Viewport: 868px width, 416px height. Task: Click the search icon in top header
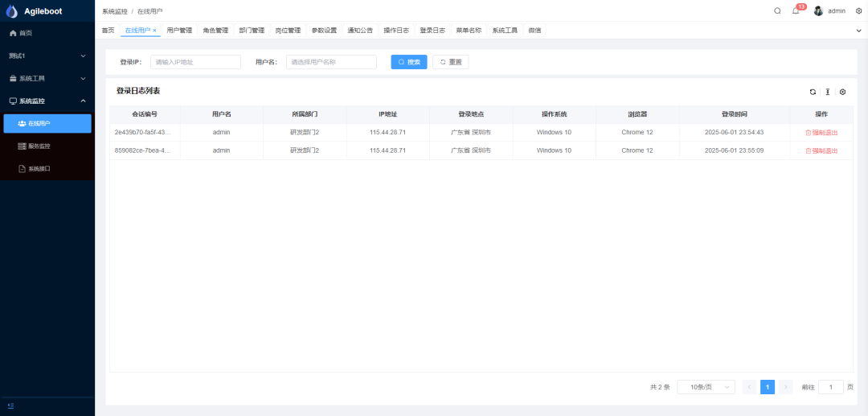pos(777,10)
